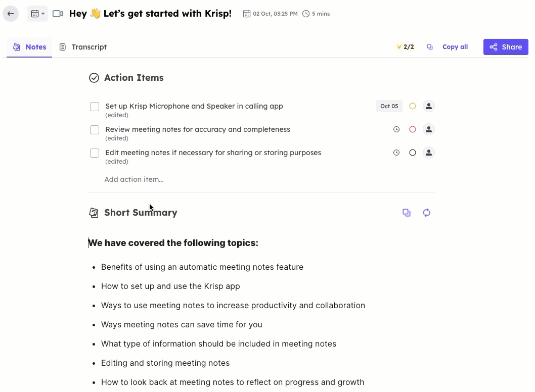The height and width of the screenshot is (392, 535).
Task: Switch to the Transcript tab
Action: point(83,47)
